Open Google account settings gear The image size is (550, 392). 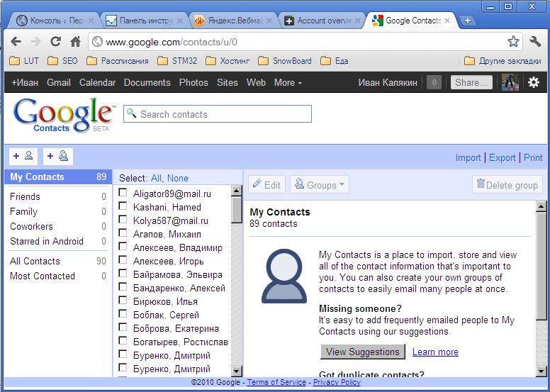click(534, 82)
